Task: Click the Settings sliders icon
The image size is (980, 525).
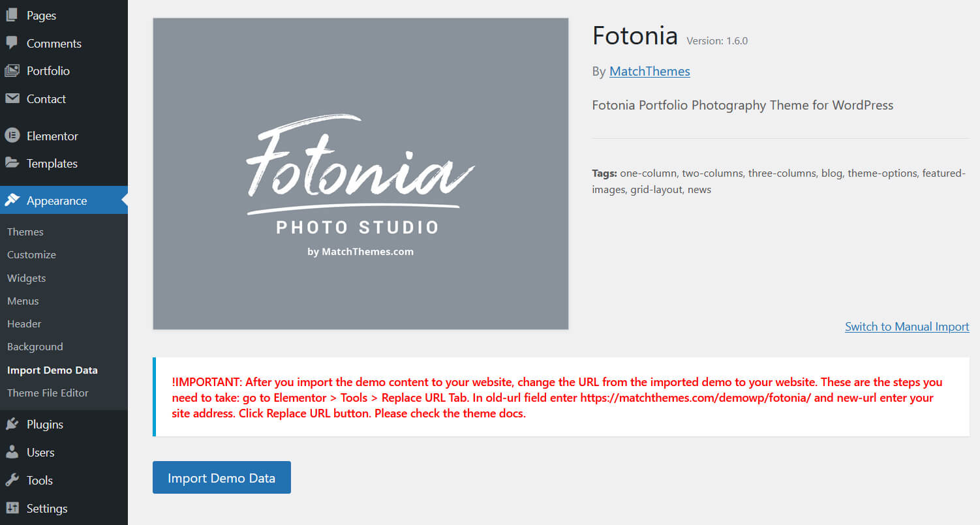Action: coord(12,508)
